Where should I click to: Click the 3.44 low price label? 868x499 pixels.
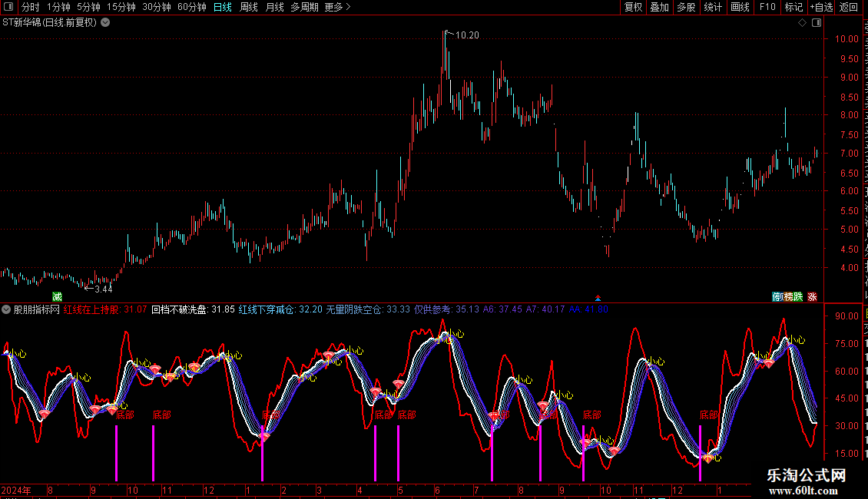pos(104,289)
